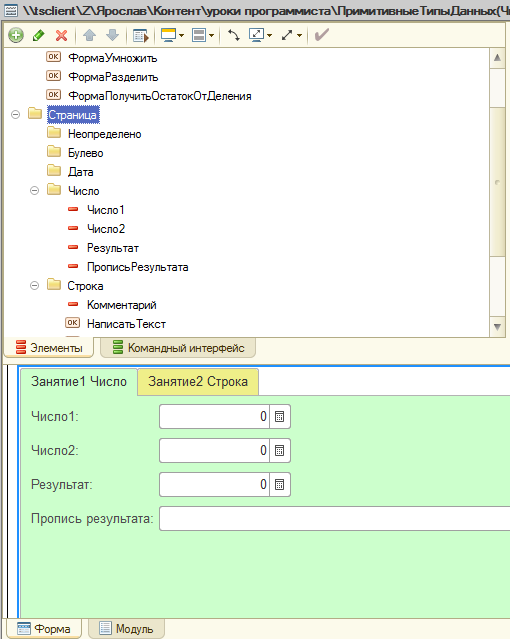Switch to the Командный интерфейс tab
The height and width of the screenshot is (639, 510).
(x=178, y=348)
